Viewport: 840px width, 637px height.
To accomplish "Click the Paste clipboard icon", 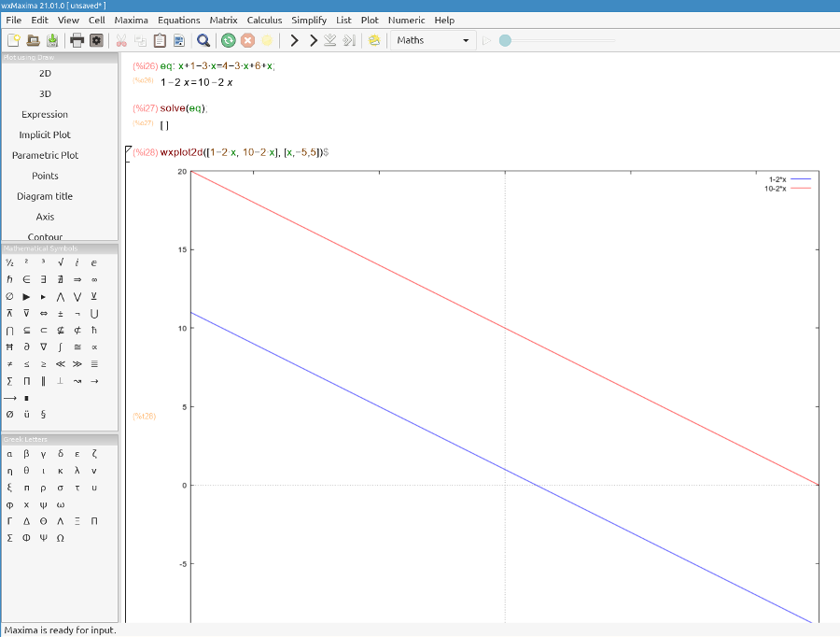I will (159, 40).
